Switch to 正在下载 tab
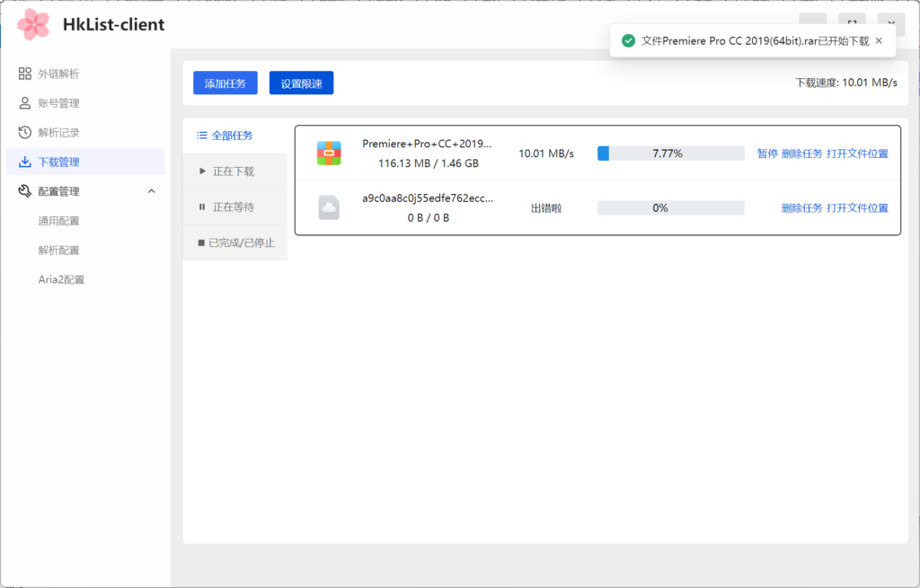920x588 pixels. 233,171
